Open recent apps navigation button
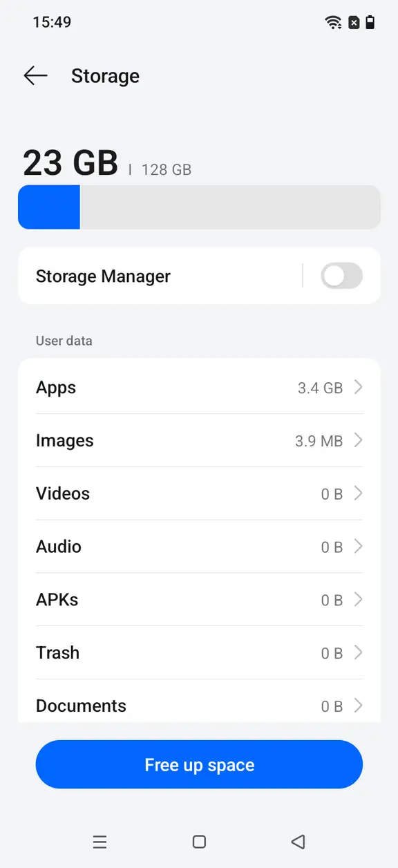This screenshot has height=868, width=398. pos(99,842)
